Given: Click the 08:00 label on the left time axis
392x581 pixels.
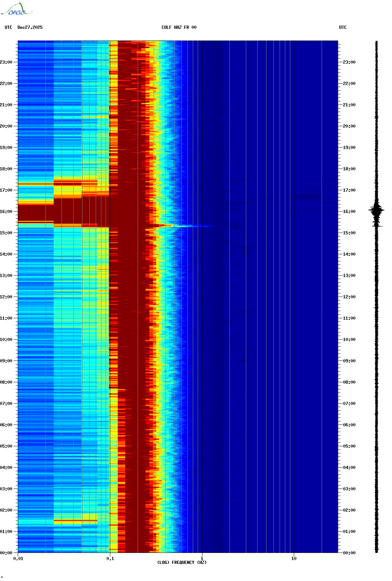Looking at the screenshot, I should [x=6, y=382].
